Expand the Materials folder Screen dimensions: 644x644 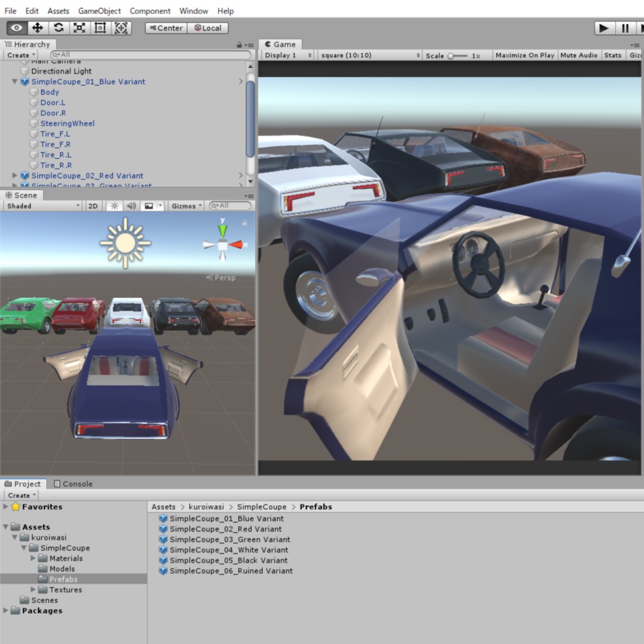click(33, 558)
